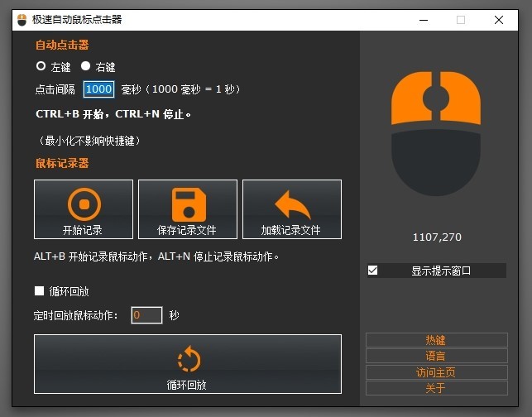Focus the timed playback seconds field

point(146,315)
